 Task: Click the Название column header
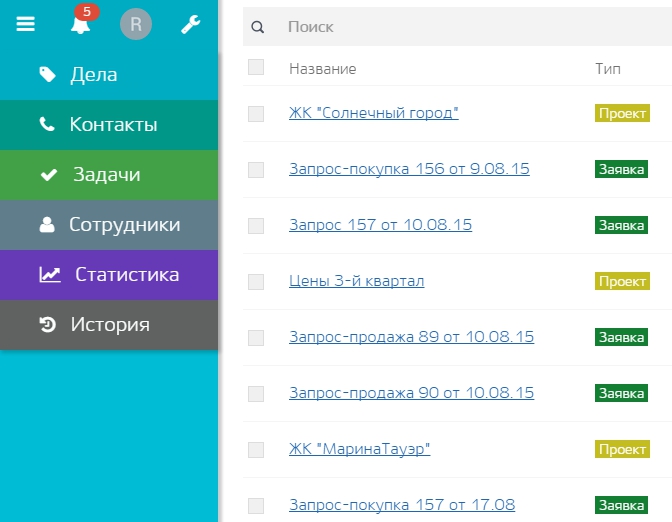point(323,69)
